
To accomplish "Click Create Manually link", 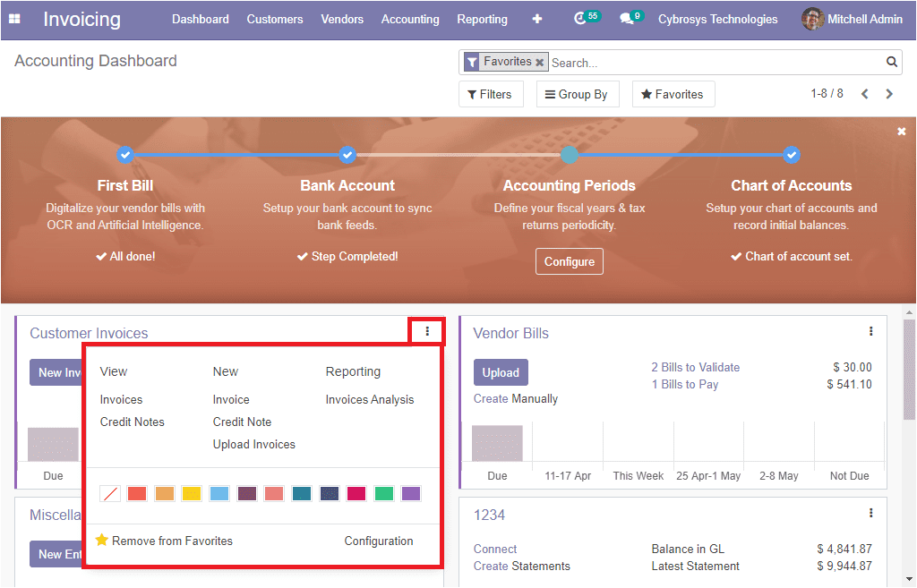I will click(x=515, y=398).
